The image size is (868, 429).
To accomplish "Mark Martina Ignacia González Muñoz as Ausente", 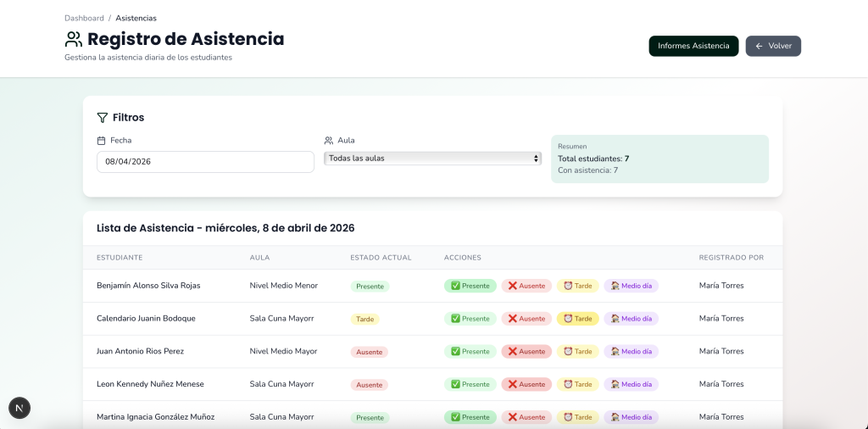I will 526,417.
